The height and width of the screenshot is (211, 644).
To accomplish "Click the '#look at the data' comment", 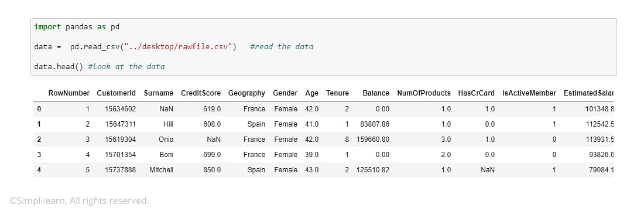I will [126, 66].
